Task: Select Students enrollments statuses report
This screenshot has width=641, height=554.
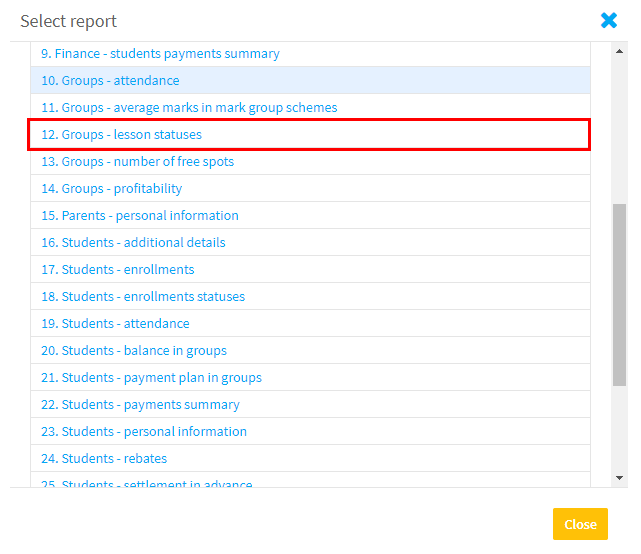Action: click(310, 296)
